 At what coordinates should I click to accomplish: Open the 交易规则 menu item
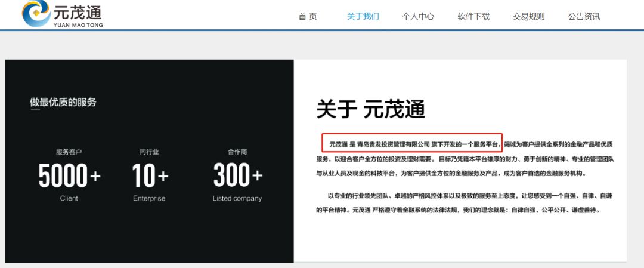pyautogui.click(x=528, y=17)
